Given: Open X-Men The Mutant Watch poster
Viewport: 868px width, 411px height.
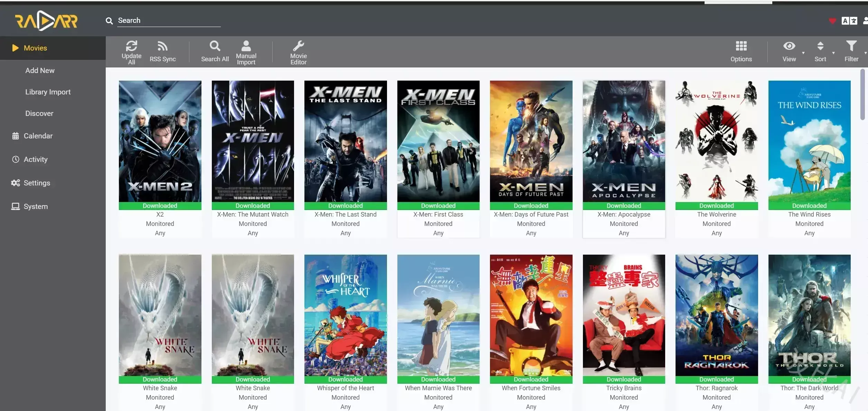Looking at the screenshot, I should click(x=253, y=141).
